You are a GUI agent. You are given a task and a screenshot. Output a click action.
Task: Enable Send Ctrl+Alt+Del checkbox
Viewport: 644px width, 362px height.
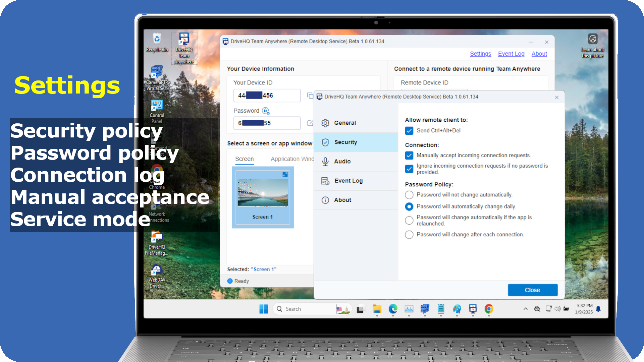coord(409,130)
